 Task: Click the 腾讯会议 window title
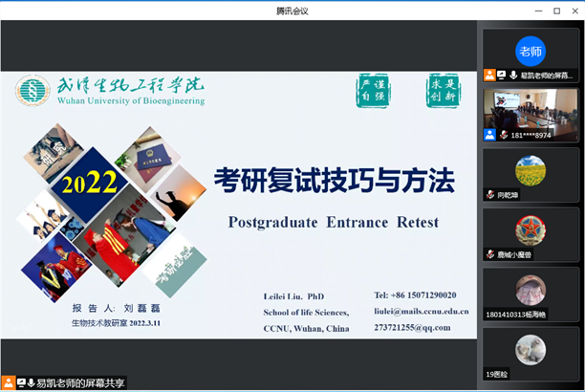pyautogui.click(x=292, y=11)
